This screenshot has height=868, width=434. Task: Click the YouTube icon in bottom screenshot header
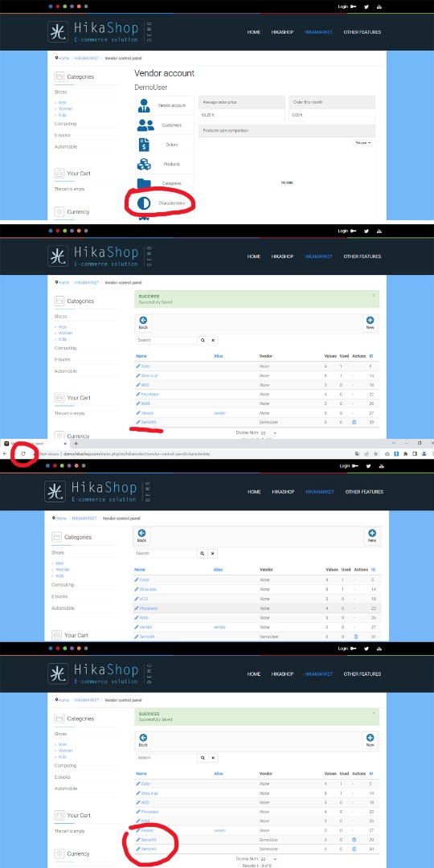[x=379, y=649]
